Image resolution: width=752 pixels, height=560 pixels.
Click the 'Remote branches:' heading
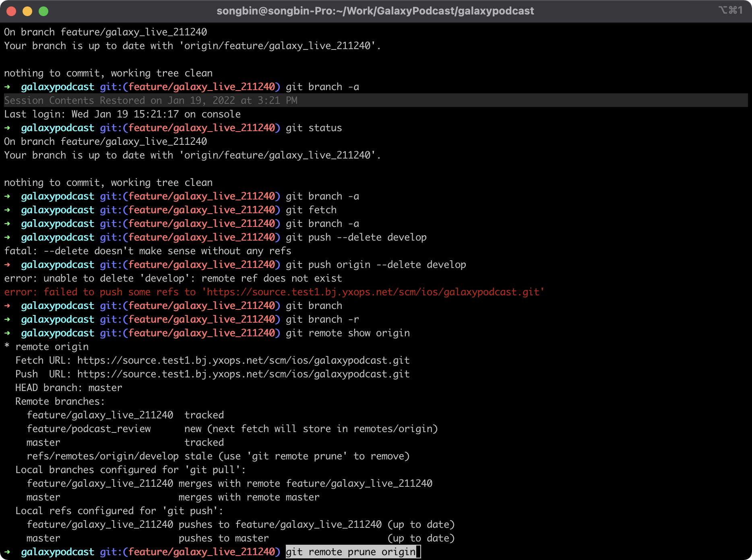coord(60,401)
